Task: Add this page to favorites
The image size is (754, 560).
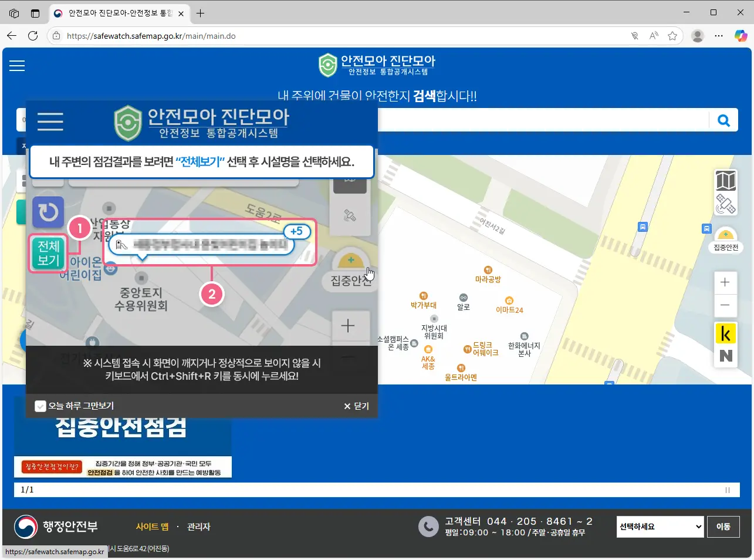Action: pyautogui.click(x=672, y=36)
